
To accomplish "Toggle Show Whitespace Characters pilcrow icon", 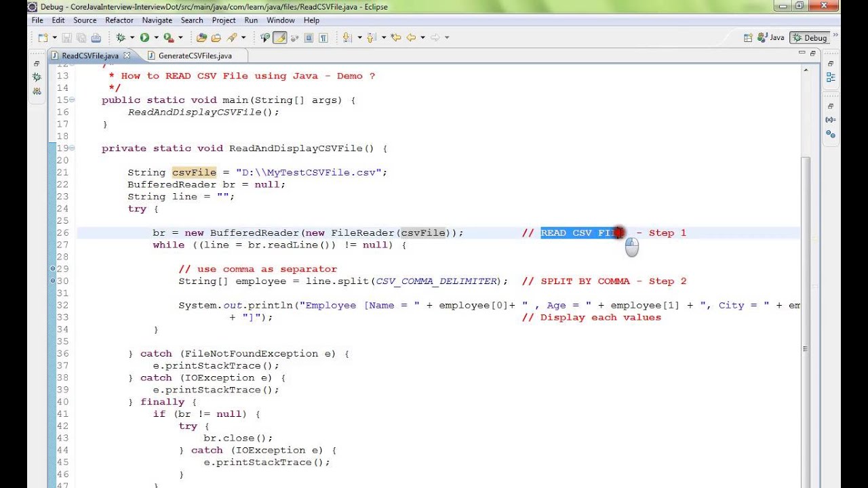I will coord(323,38).
